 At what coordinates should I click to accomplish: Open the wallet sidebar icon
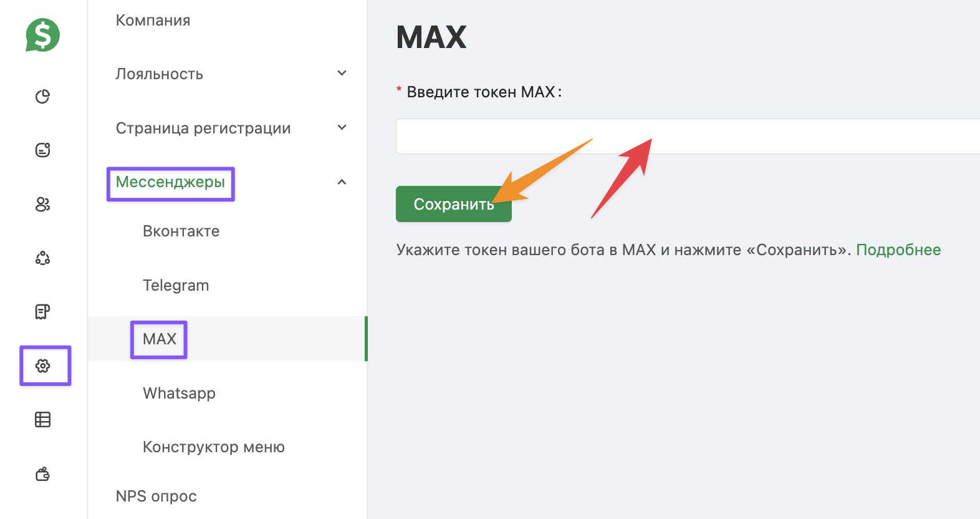tap(42, 474)
